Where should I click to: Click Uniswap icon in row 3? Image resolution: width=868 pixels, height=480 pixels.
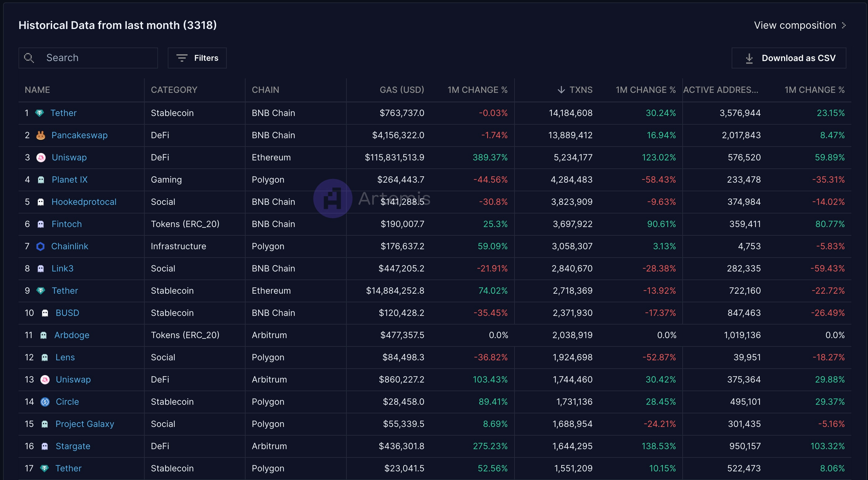click(41, 157)
